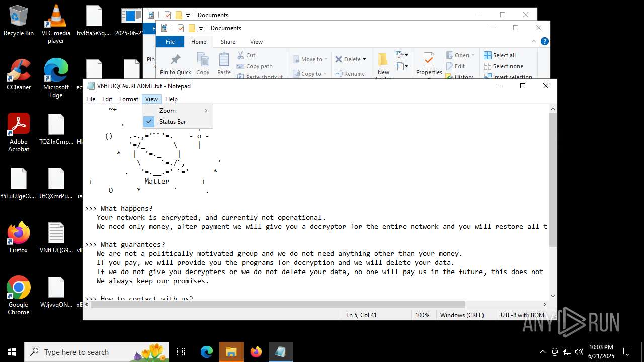Click taskbar search box
The height and width of the screenshot is (362, 644).
coord(97,352)
